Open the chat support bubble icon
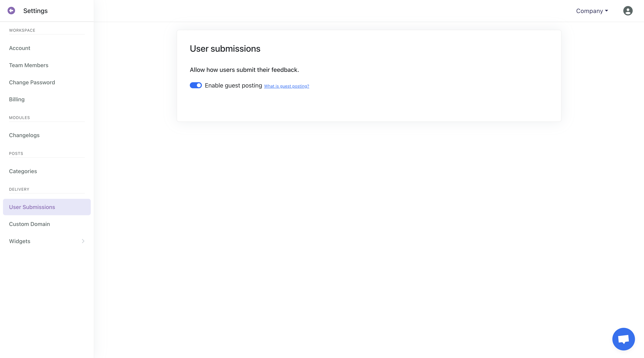 point(623,339)
